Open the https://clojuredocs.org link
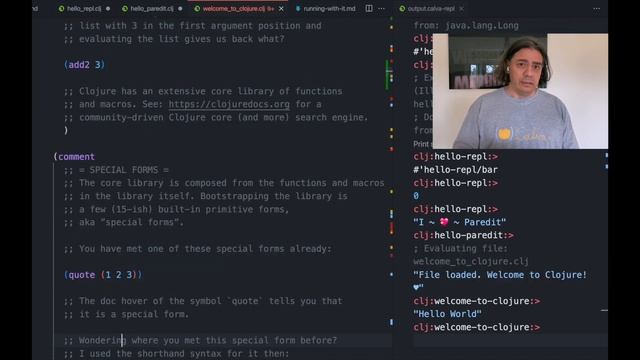Viewport: 640px width, 360px height. tap(229, 104)
